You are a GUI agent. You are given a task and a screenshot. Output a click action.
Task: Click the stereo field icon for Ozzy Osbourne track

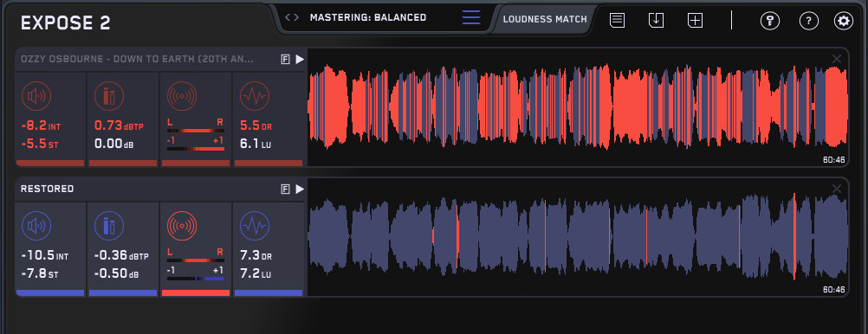(x=182, y=96)
